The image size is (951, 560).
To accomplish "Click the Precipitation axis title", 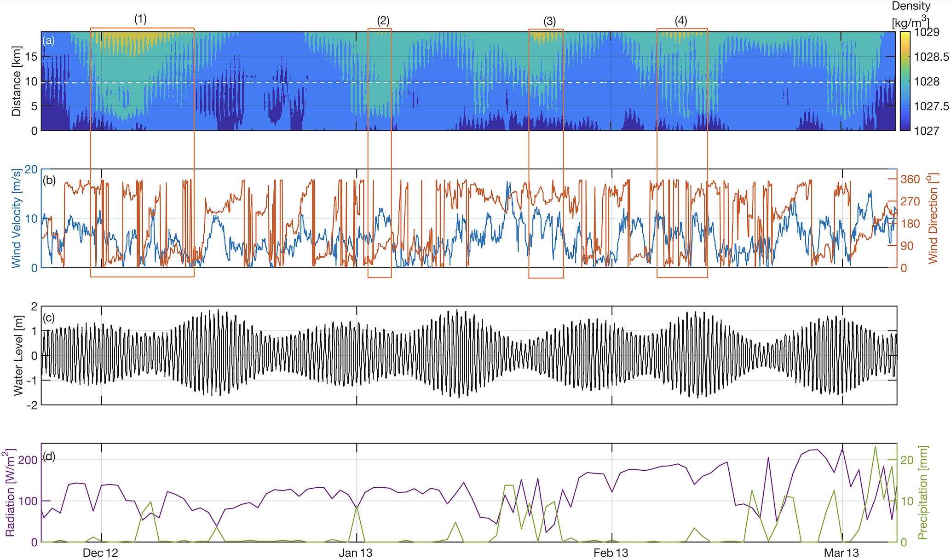I will (922, 492).
